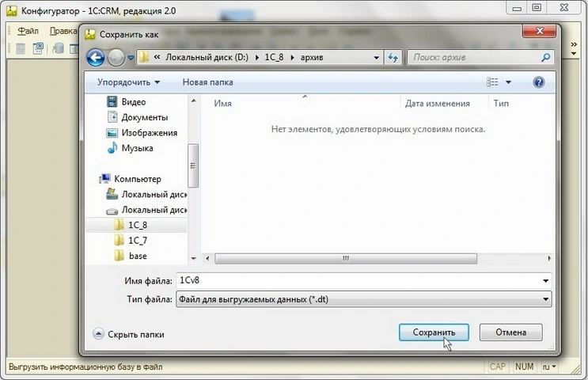Click the search magnifier icon
The image size is (588, 380).
click(x=545, y=58)
